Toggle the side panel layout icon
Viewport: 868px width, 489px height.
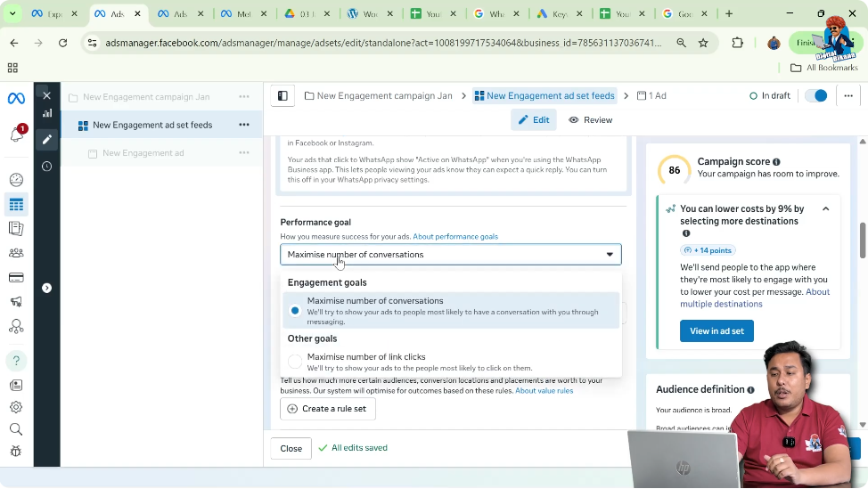click(283, 95)
